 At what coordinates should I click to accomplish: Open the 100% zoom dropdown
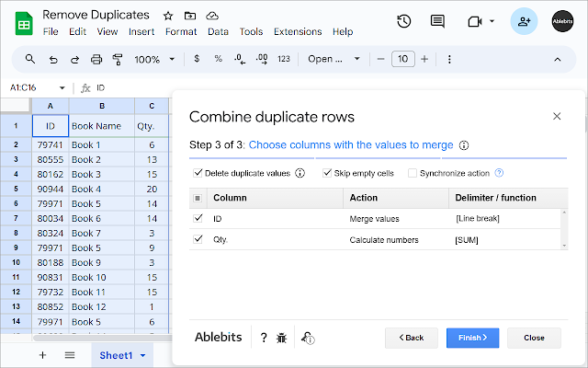point(153,59)
